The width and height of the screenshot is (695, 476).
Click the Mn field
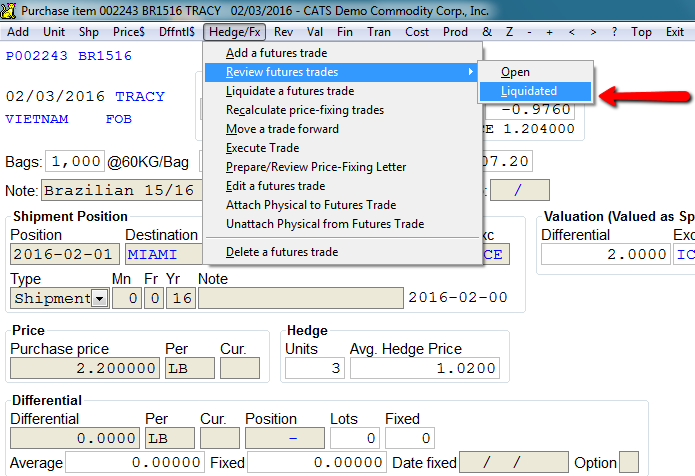127,298
